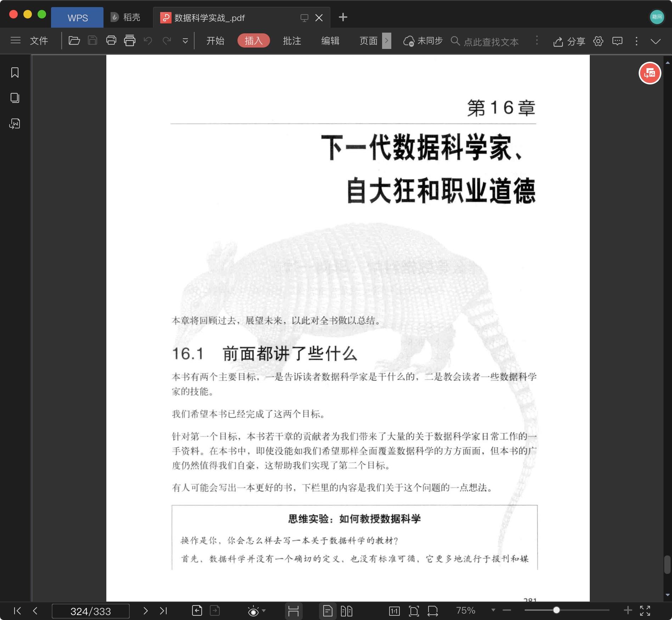
Task: Click the tab presentation screen icon
Action: pos(304,18)
